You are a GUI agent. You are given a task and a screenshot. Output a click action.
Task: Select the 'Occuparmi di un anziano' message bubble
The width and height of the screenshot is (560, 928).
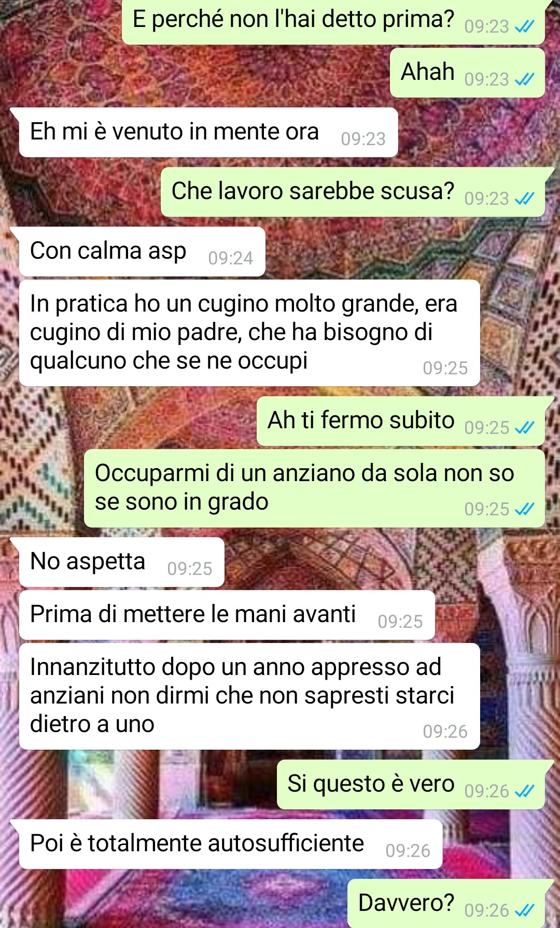314,488
